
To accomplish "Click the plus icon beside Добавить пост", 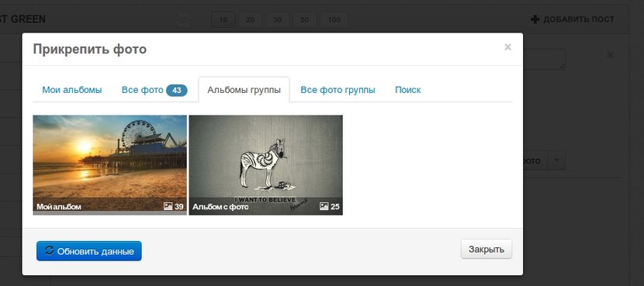I will point(535,19).
